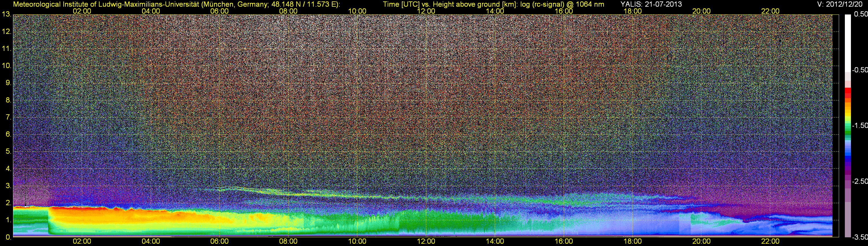Select the '-2.50' color scale label
Image resolution: width=868 pixels, height=246 pixels.
(860, 181)
